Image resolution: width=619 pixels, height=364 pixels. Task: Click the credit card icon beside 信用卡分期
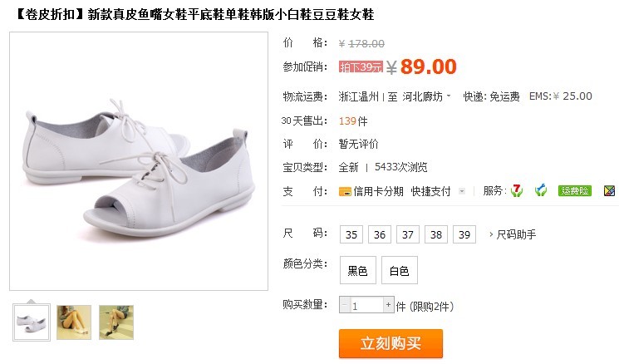click(x=345, y=192)
